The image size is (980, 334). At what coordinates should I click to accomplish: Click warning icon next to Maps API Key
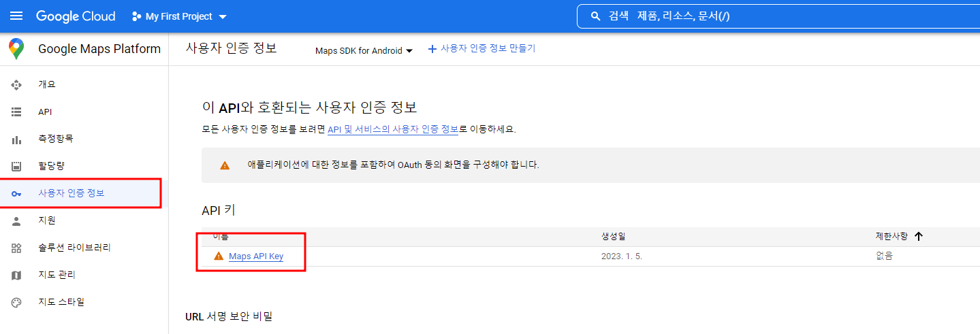point(219,256)
